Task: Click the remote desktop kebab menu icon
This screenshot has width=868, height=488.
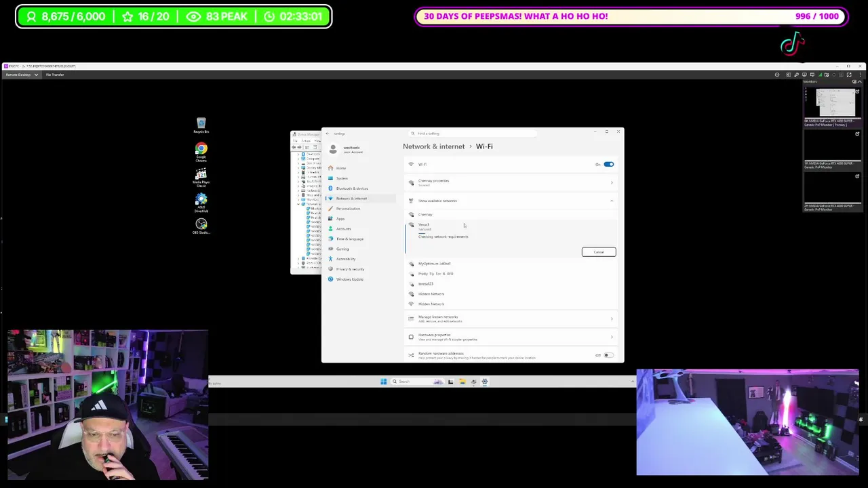Action: pyautogui.click(x=861, y=75)
